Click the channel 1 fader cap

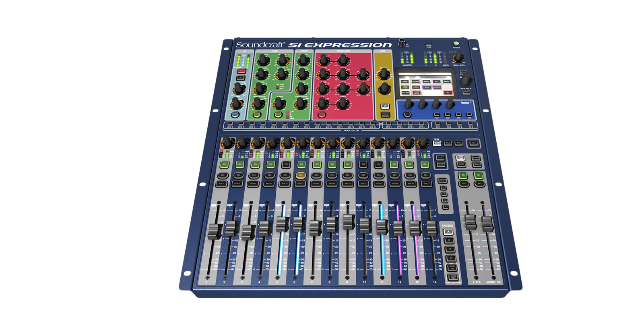coord(215,231)
